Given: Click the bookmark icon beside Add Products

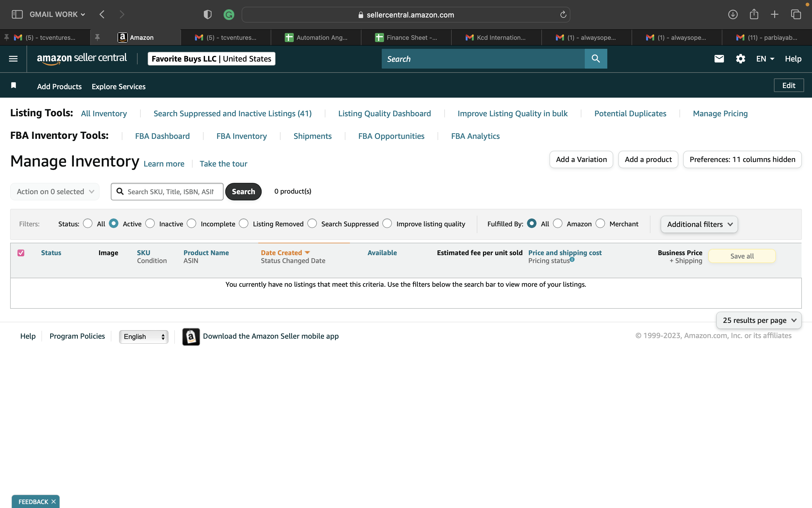Looking at the screenshot, I should (14, 85).
